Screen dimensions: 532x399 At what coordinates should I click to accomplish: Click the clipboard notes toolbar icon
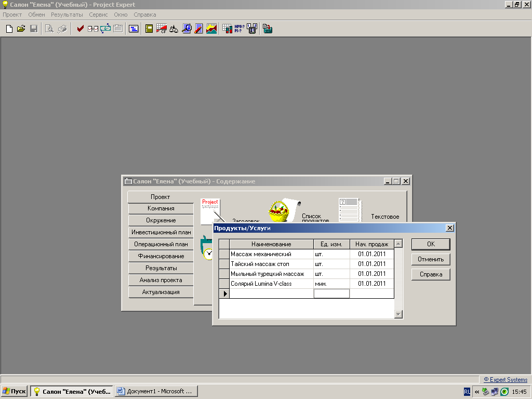click(118, 29)
